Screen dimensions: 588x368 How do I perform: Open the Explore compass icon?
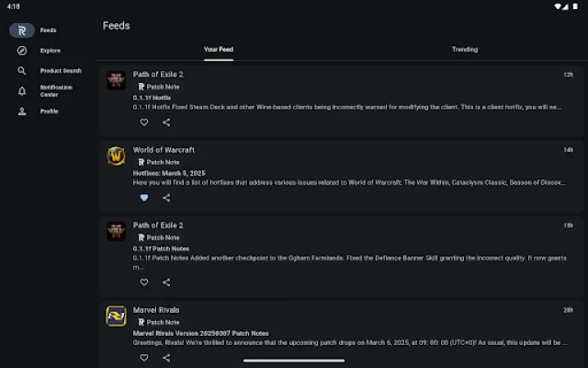[x=22, y=51]
